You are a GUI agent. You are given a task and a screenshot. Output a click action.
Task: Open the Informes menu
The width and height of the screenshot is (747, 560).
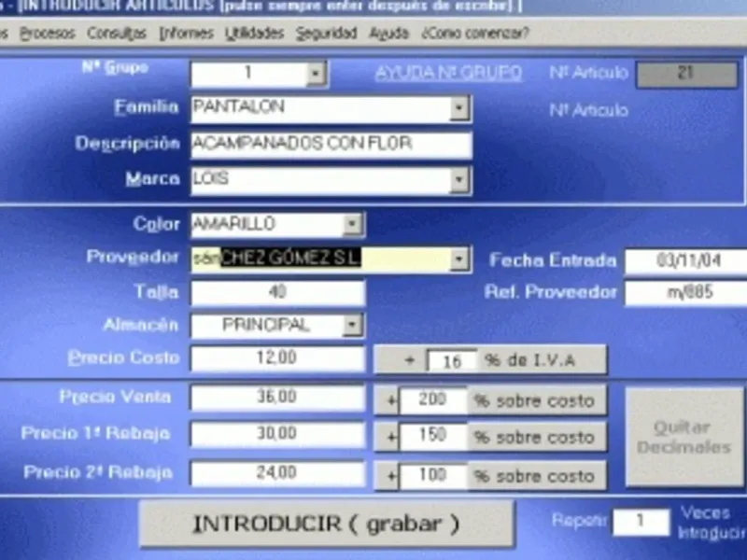pos(186,34)
